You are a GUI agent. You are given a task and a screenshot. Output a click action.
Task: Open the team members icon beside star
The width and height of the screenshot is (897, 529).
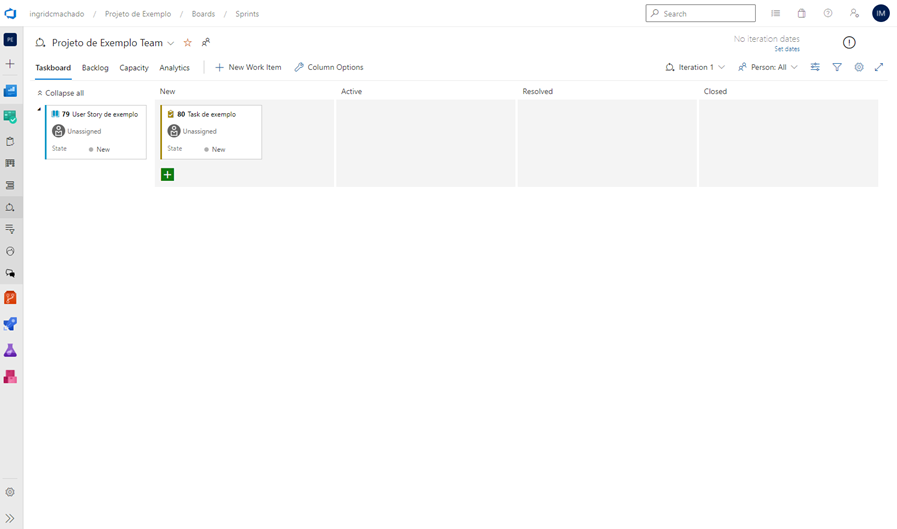[206, 42]
